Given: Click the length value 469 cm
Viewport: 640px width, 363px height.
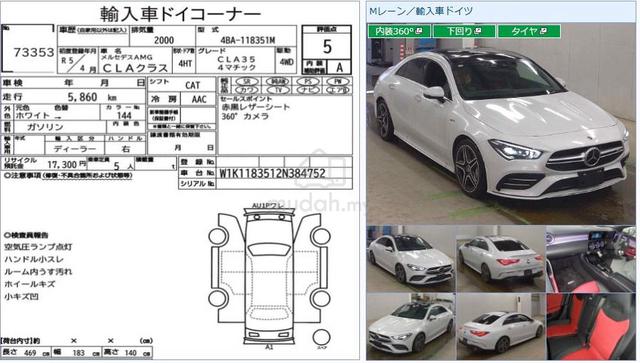Looking at the screenshot, I should pos(36,353).
